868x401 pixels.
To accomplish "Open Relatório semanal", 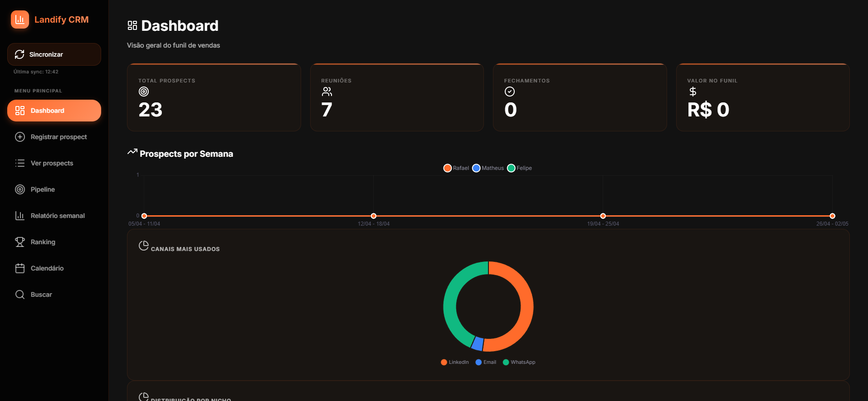I will (x=54, y=216).
